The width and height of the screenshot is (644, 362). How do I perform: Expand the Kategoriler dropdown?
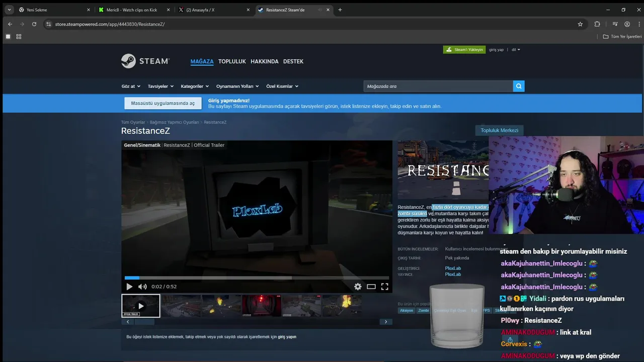coord(195,86)
